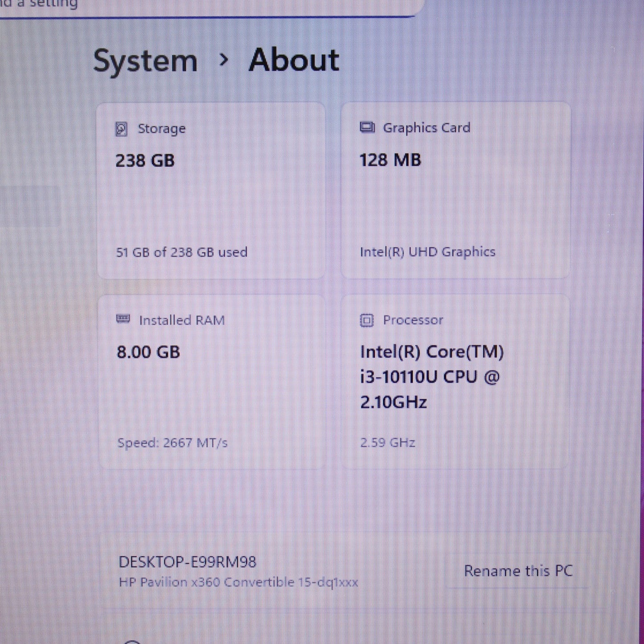Click Rename this PC
The height and width of the screenshot is (644, 644).
click(519, 571)
